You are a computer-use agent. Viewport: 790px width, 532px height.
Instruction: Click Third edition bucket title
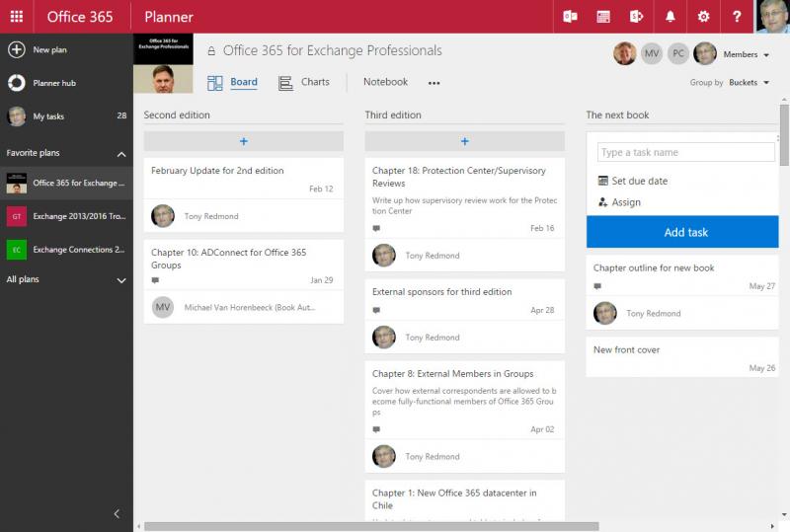point(393,114)
